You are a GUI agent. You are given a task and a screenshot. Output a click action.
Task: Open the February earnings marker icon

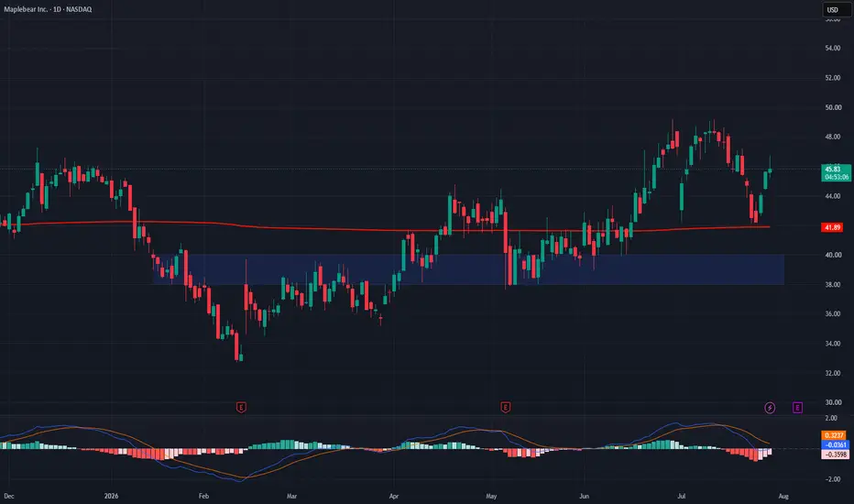(x=241, y=407)
